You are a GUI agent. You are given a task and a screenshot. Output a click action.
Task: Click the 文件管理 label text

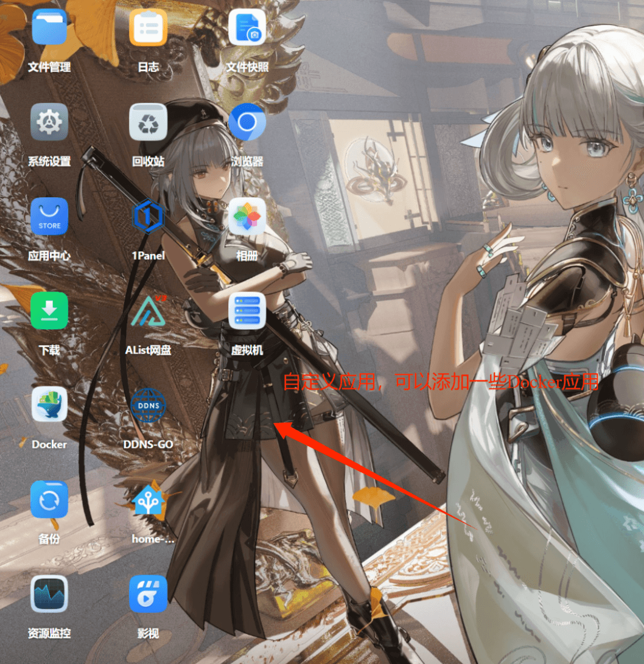pyautogui.click(x=49, y=67)
